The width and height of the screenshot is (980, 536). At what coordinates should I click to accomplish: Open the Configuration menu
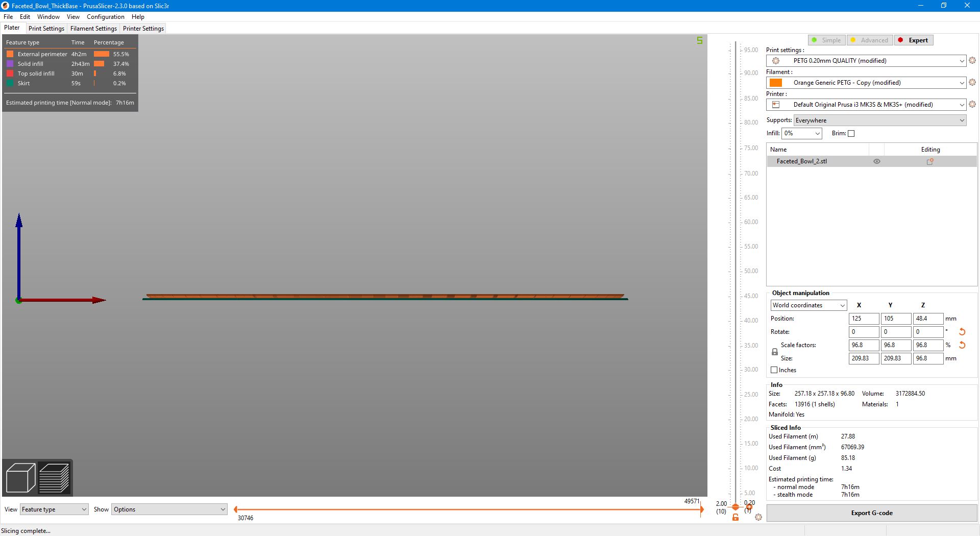point(106,17)
